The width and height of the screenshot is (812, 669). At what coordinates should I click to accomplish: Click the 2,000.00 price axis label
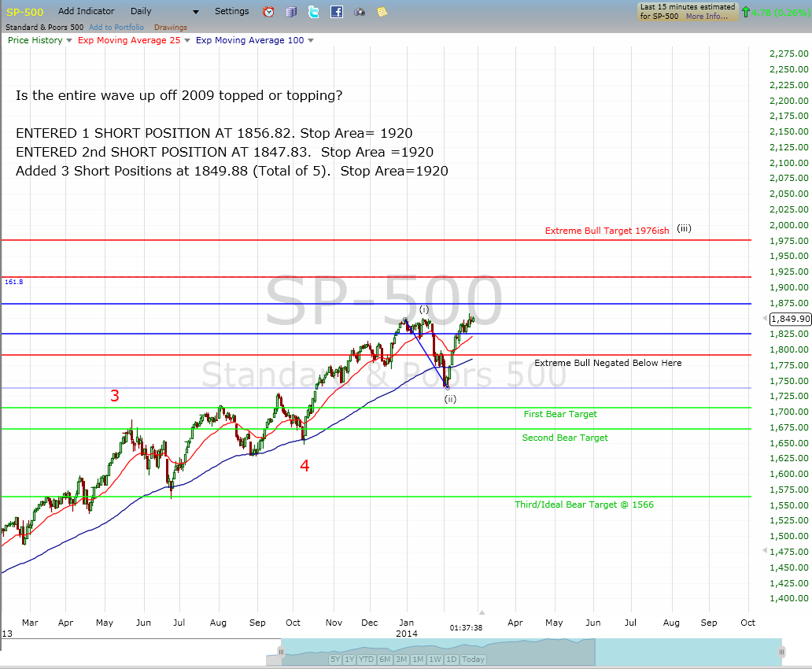pos(788,225)
